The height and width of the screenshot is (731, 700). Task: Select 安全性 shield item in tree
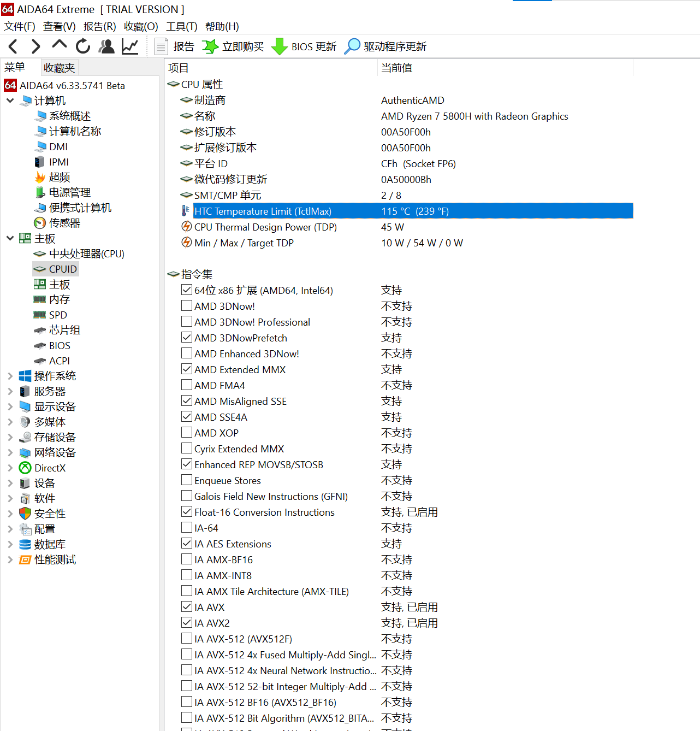click(42, 514)
